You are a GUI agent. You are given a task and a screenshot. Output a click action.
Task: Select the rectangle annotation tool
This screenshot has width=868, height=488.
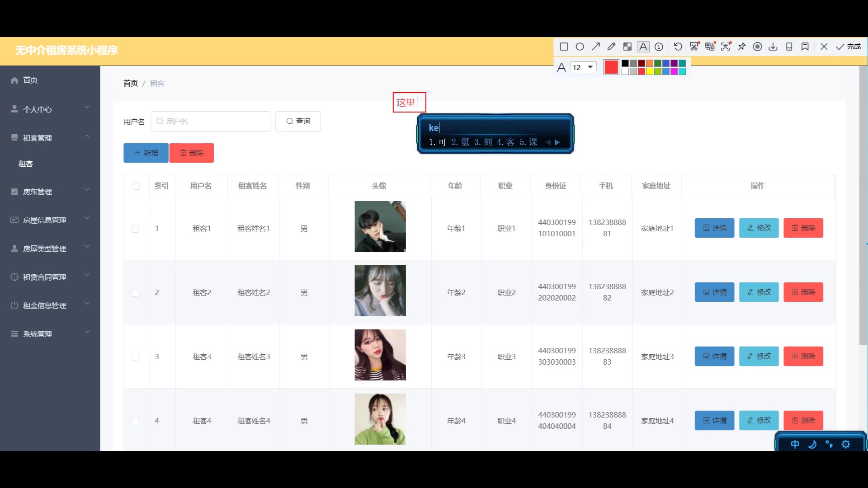coord(564,47)
